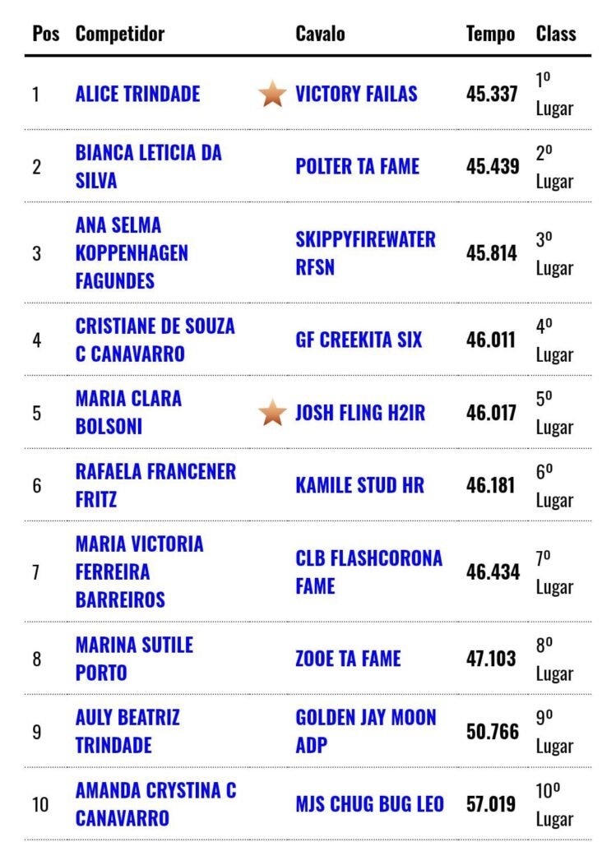The height and width of the screenshot is (842, 616).
Task: Open Bianca Leticia da Silva profile
Action: point(148,166)
